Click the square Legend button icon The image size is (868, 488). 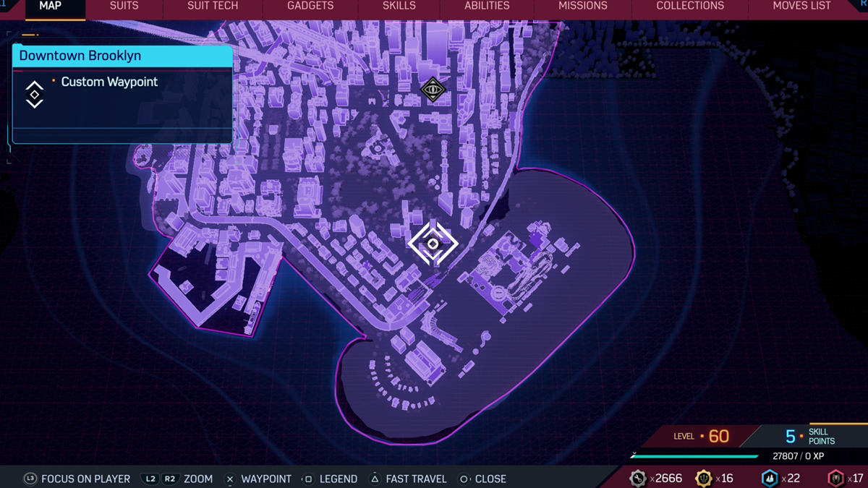307,479
